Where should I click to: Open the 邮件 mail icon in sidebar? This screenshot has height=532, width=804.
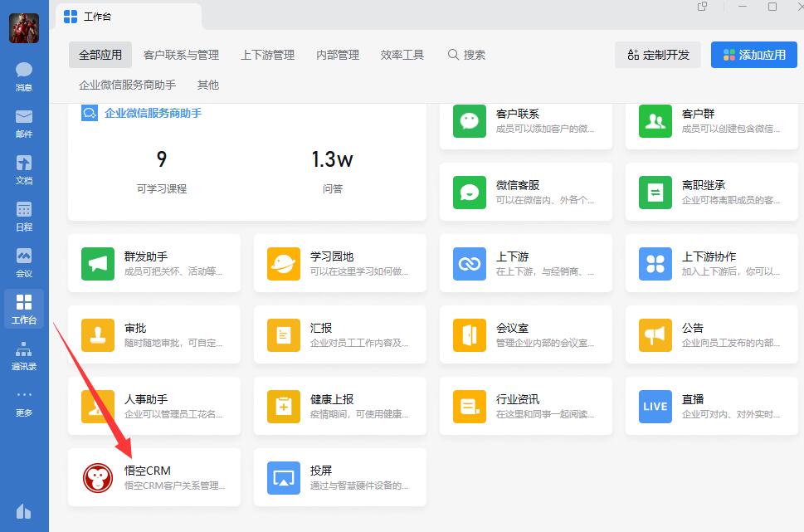click(24, 122)
